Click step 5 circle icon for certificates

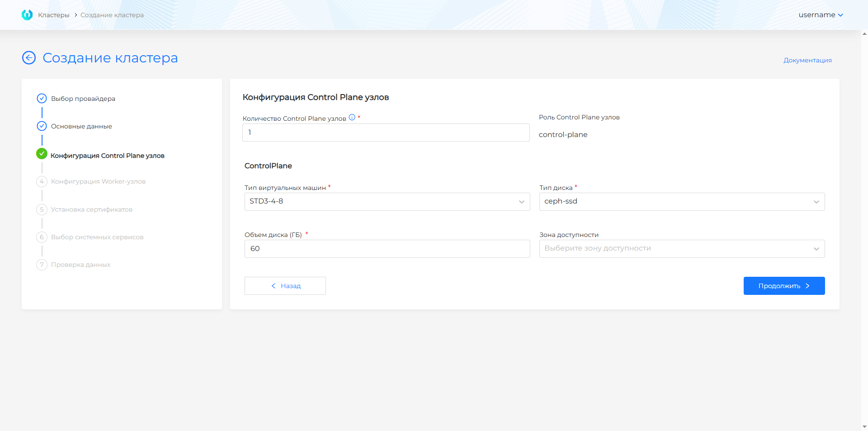(42, 209)
